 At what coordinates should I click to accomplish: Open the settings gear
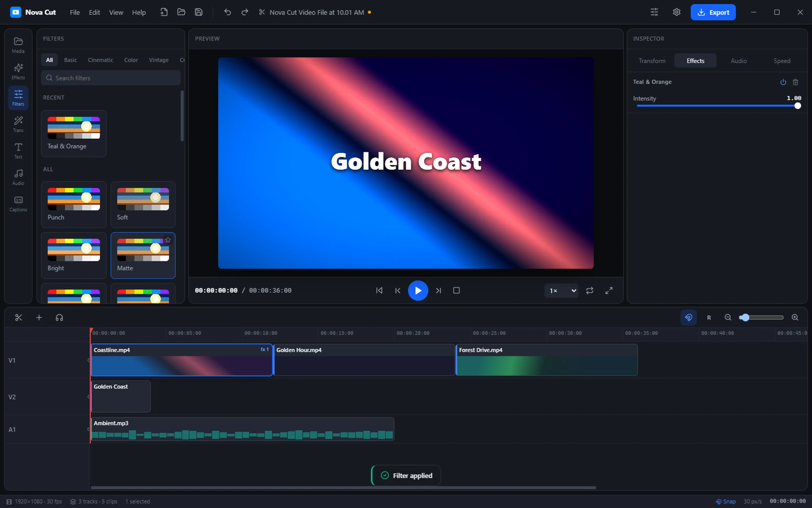(676, 12)
